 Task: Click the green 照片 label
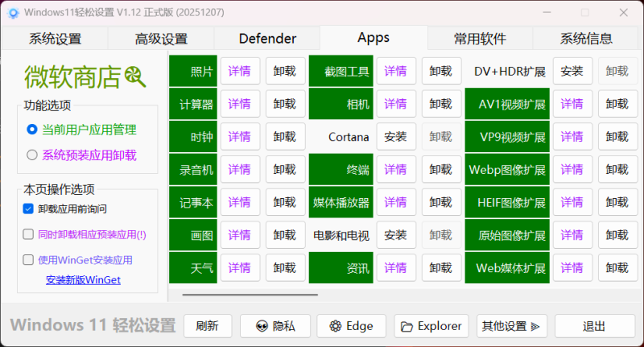(193, 71)
